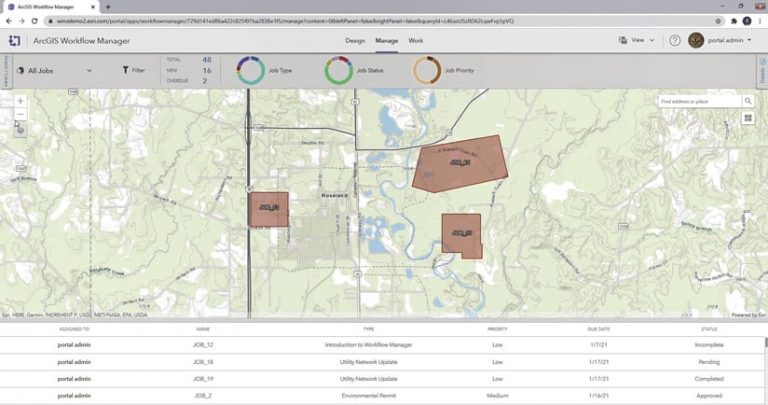Select the notched job polygon by the river
The width and height of the screenshot is (768, 405).
461,235
